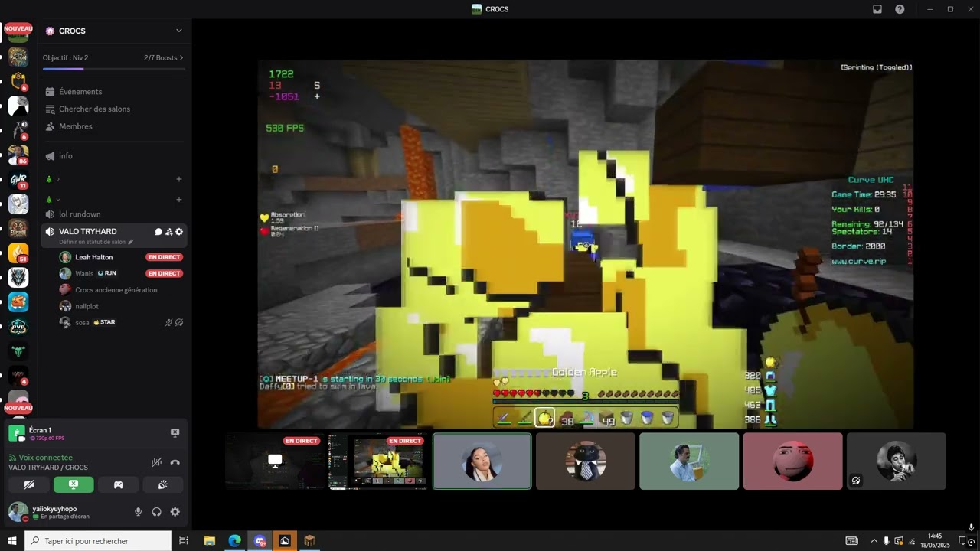Select Leah Halton in voice list
This screenshot has height=551, width=980.
[93, 257]
